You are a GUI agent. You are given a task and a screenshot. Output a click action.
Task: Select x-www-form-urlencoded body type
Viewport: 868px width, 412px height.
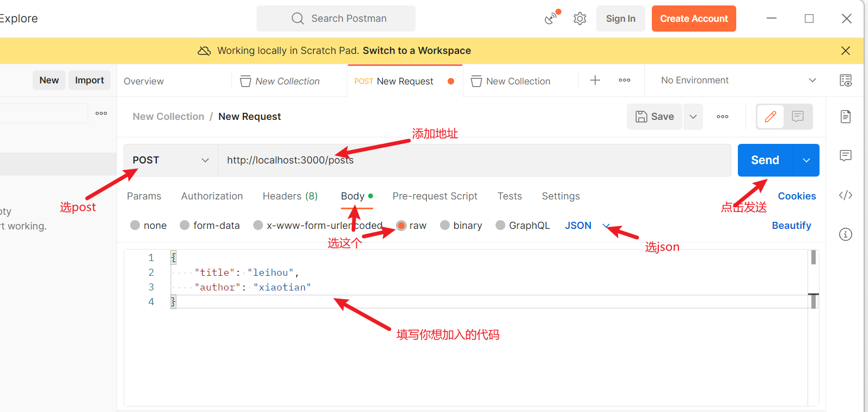coord(258,225)
